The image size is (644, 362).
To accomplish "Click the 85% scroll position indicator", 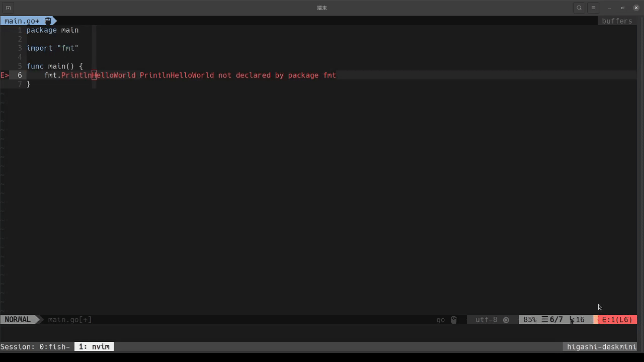I will (x=530, y=319).
